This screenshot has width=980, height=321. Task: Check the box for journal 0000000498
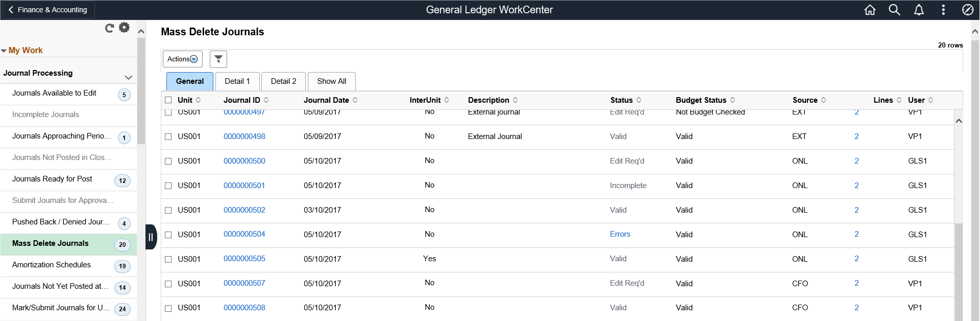[168, 136]
